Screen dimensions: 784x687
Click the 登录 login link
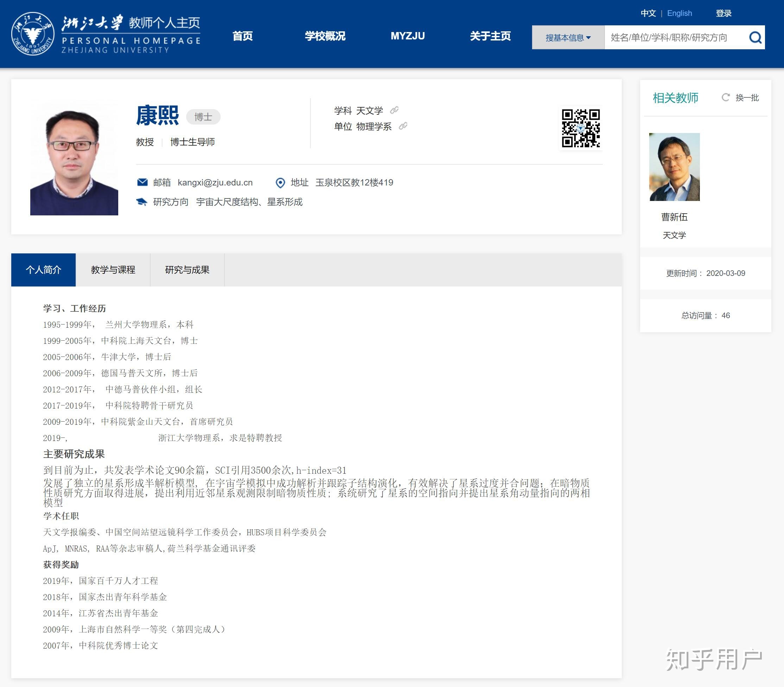[723, 13]
